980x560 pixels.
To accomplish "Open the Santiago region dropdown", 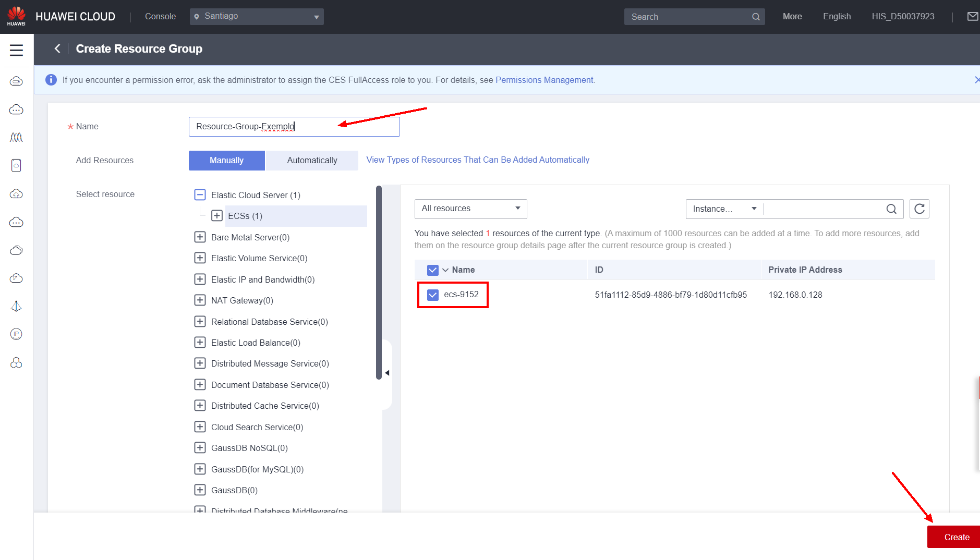I will pos(257,17).
